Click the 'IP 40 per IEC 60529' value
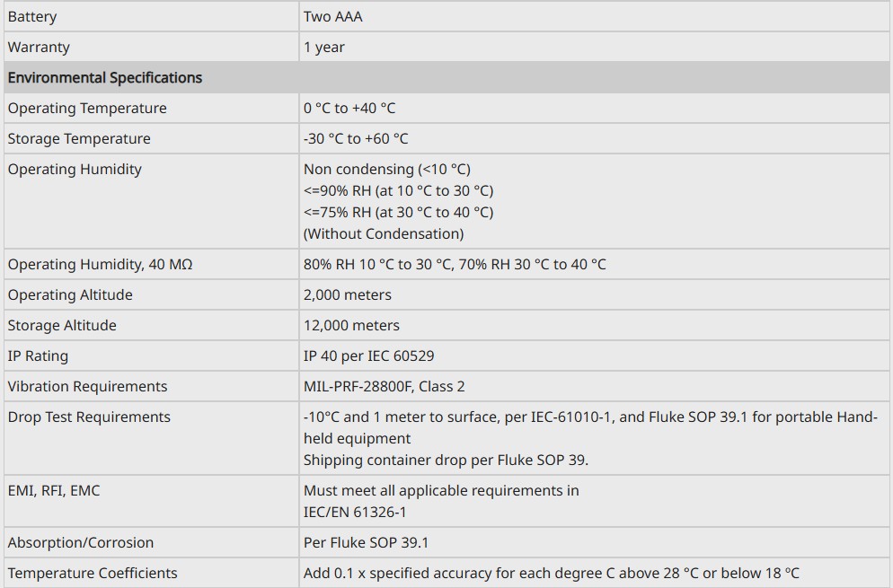The height and width of the screenshot is (588, 893). 368,355
